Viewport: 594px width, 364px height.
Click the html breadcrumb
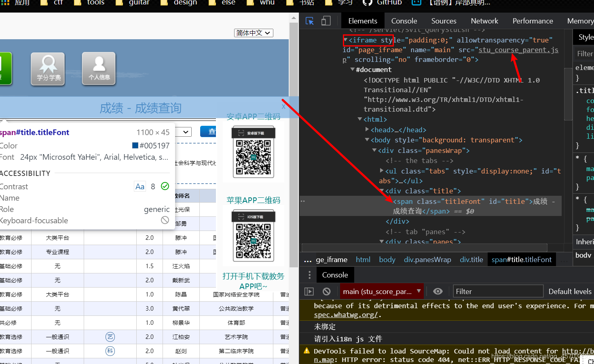click(x=363, y=260)
